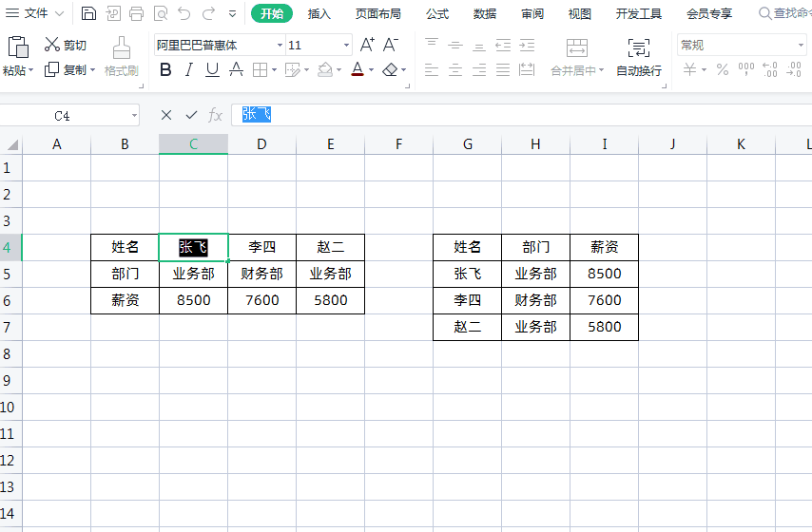This screenshot has height=532, width=812.
Task: Switch to the 审阅 tab
Action: point(532,14)
